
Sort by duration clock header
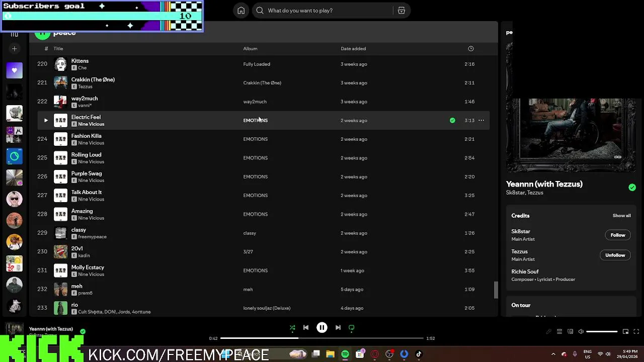471,49
